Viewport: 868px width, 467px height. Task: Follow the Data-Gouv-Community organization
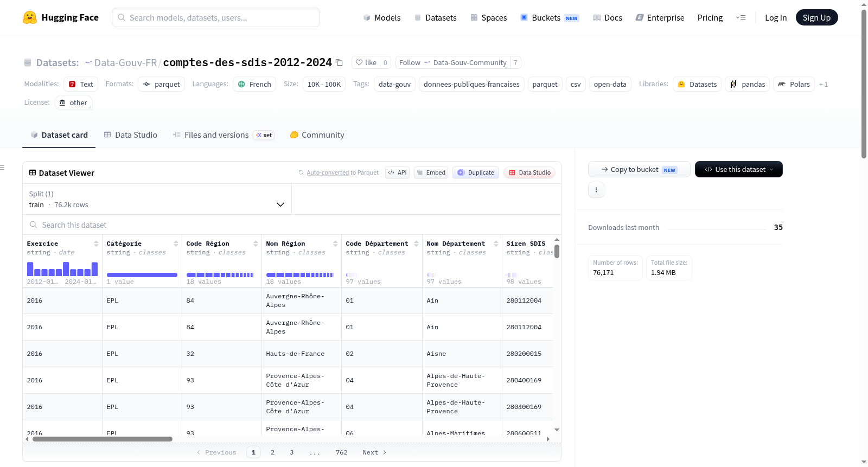coord(453,62)
